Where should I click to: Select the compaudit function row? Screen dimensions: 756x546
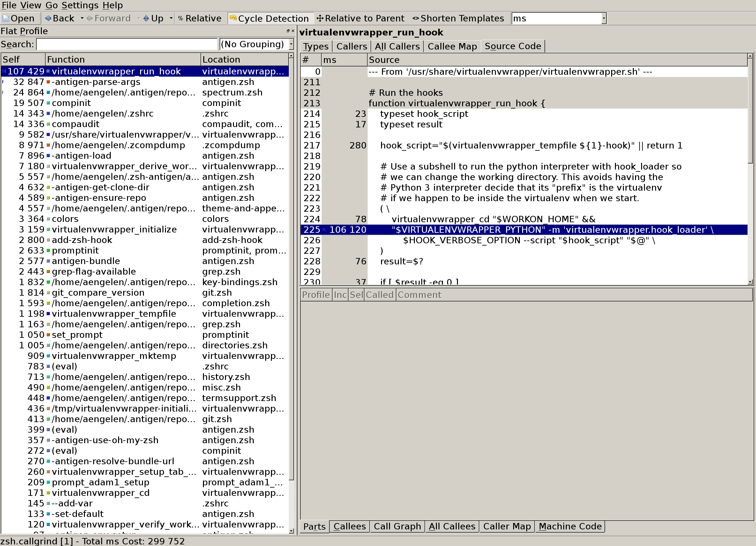145,124
